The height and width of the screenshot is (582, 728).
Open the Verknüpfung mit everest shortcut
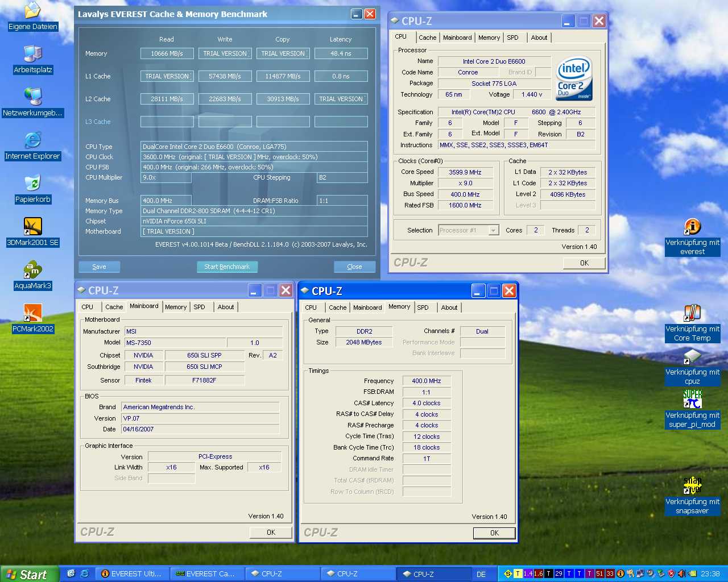692,237
